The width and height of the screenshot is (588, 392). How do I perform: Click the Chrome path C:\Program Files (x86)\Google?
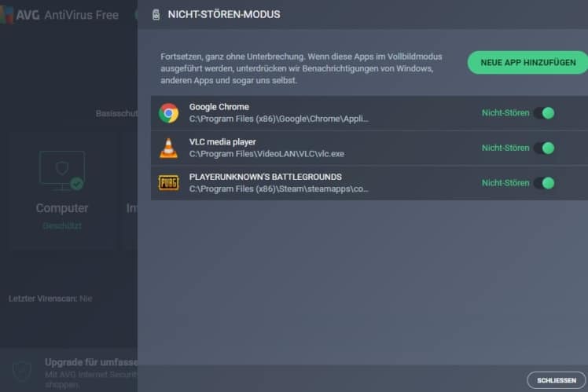click(x=278, y=119)
